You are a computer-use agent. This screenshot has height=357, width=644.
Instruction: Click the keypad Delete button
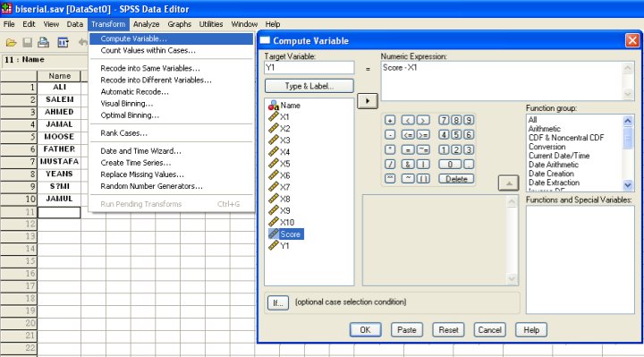pos(456,179)
